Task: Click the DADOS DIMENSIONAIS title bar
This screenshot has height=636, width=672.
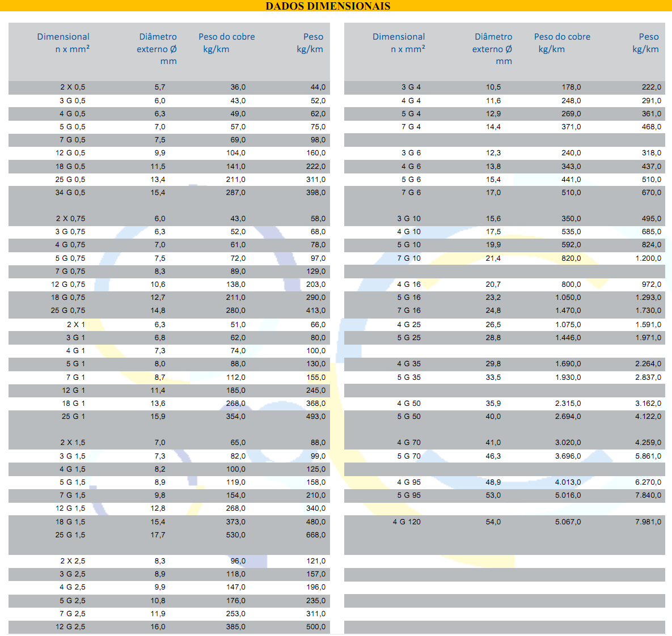Action: point(328,6)
